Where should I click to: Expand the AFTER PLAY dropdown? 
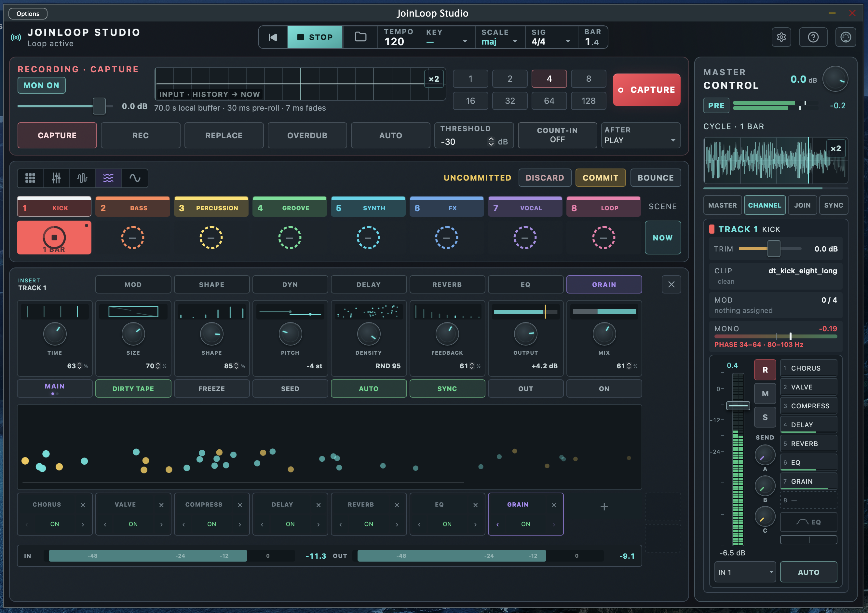(640, 135)
